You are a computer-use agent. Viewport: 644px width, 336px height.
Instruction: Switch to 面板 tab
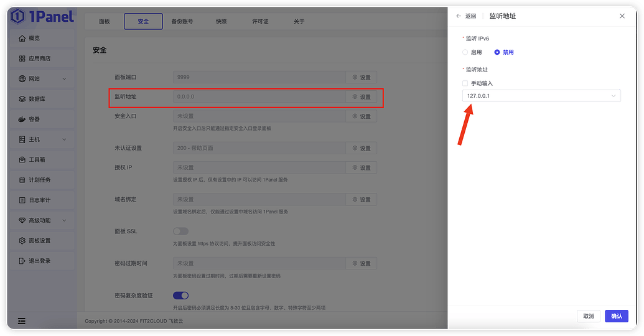[105, 21]
